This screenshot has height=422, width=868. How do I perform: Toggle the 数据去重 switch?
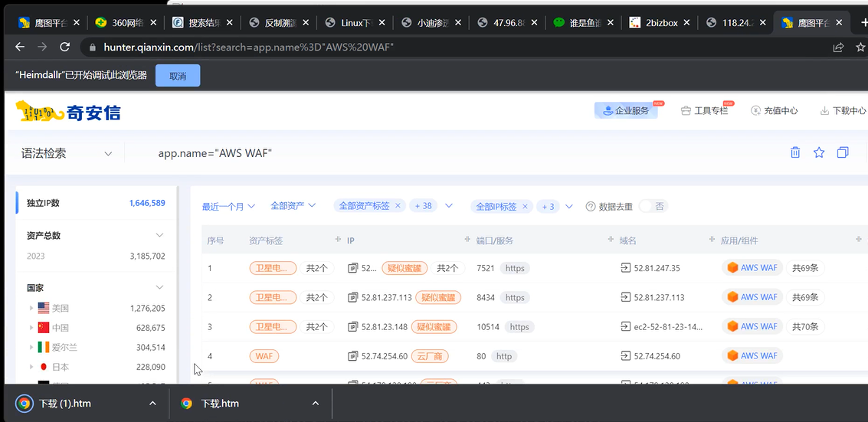(653, 206)
